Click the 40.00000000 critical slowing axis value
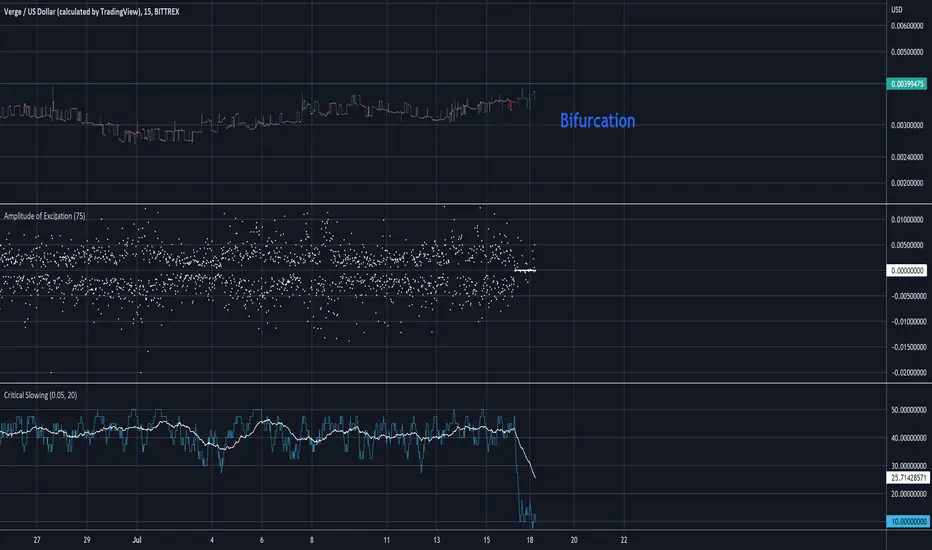 907,438
